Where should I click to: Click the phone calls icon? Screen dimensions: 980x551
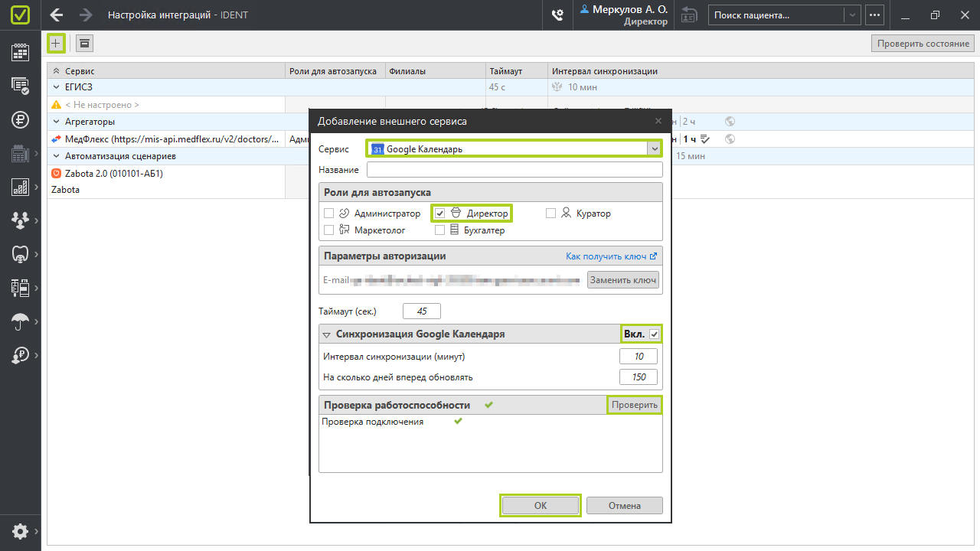[x=557, y=15]
